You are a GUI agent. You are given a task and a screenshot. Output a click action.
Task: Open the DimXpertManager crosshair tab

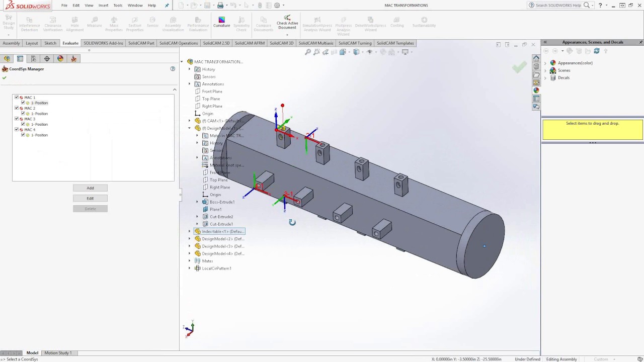pyautogui.click(x=47, y=58)
